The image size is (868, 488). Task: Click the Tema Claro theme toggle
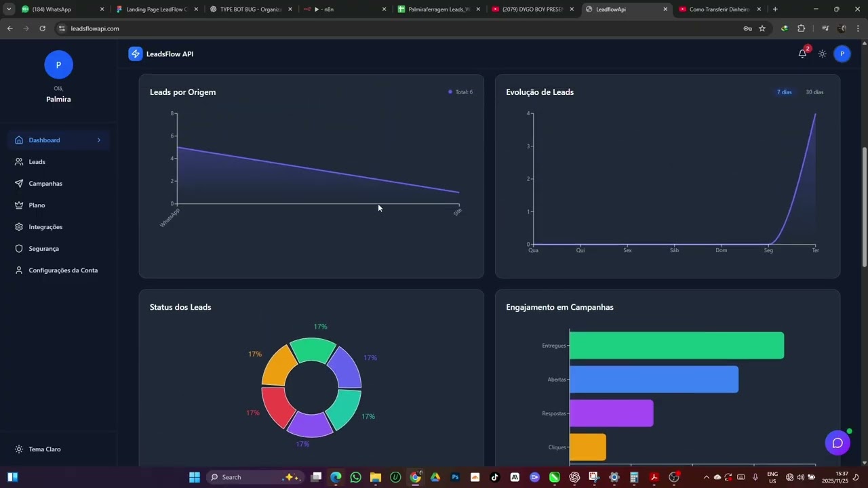pyautogui.click(x=38, y=449)
